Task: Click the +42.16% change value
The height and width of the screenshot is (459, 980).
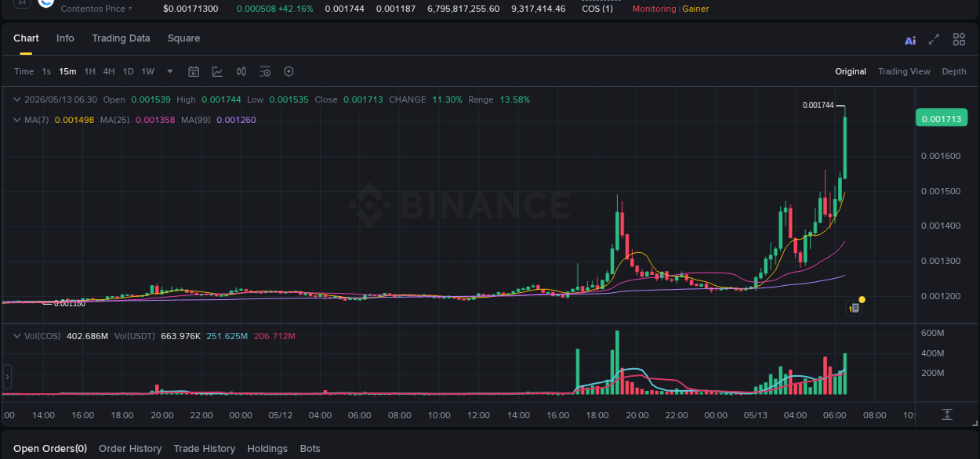Action: pos(296,9)
